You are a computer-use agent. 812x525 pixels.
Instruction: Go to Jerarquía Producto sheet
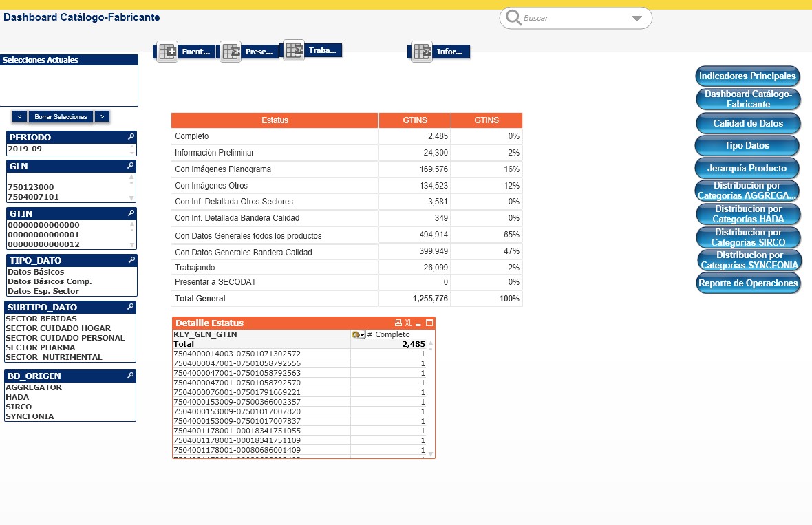[x=747, y=168]
